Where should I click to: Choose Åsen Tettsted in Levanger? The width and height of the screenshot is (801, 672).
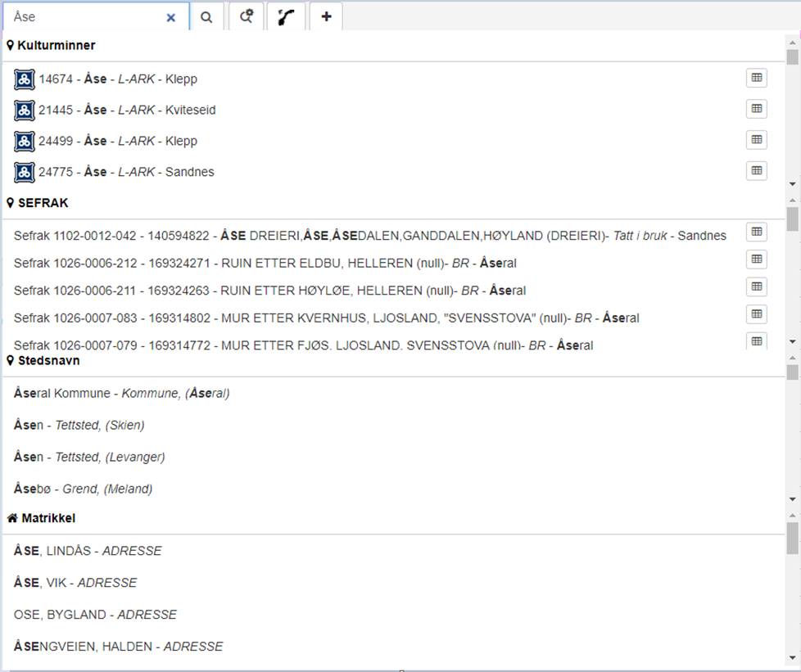pyautogui.click(x=89, y=458)
